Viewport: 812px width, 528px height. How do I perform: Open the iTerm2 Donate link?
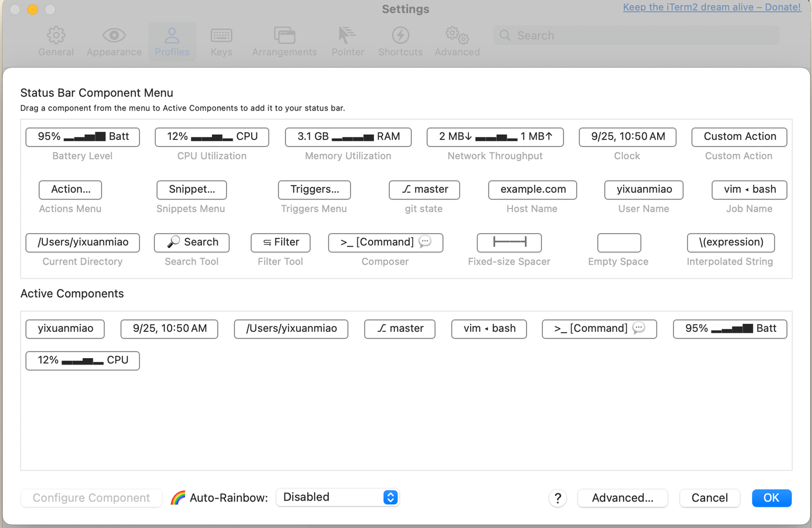(712, 7)
